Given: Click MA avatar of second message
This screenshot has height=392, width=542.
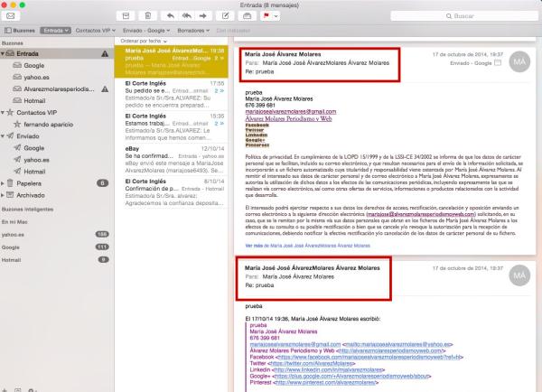Looking at the screenshot, I should 519,275.
